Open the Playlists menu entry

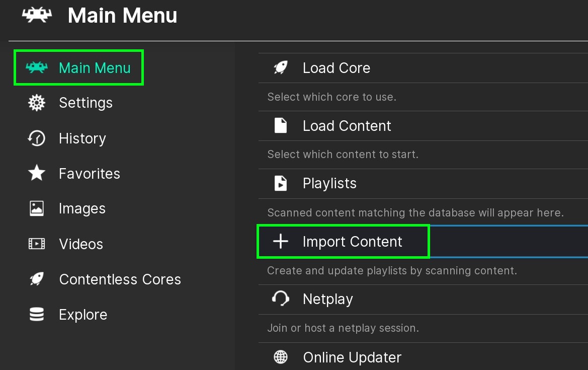point(329,184)
